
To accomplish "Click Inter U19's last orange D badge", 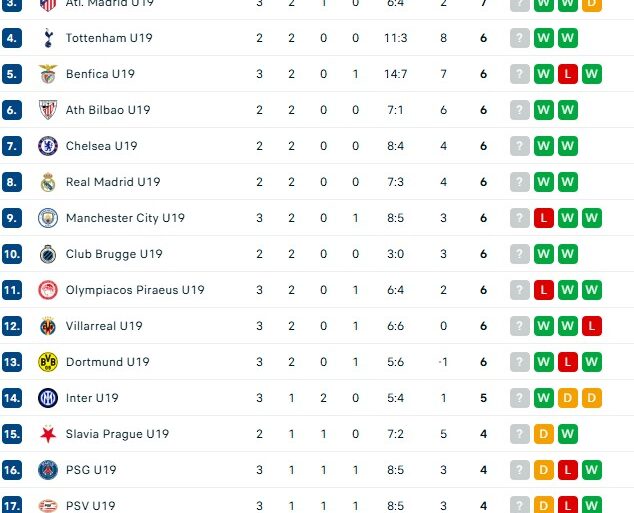I will tap(592, 398).
